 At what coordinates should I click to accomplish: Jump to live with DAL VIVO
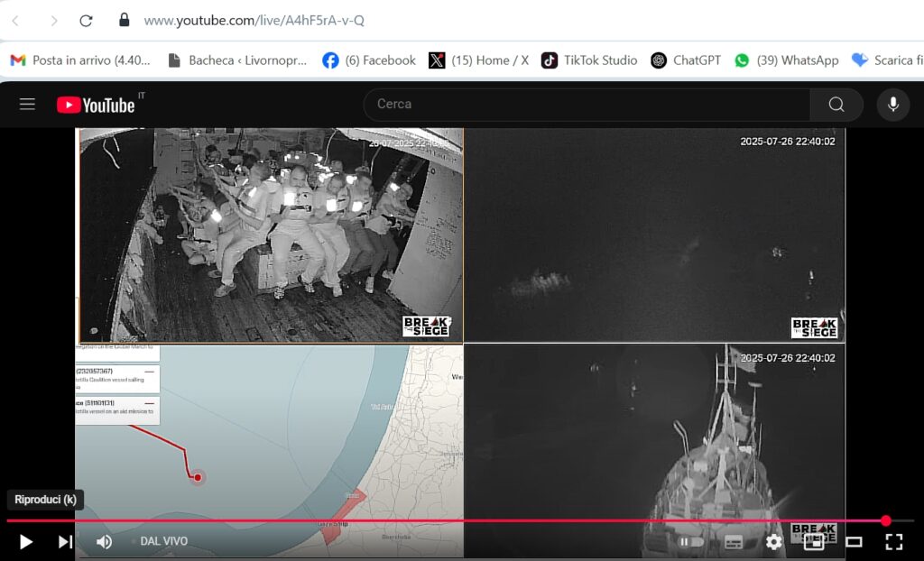click(163, 541)
